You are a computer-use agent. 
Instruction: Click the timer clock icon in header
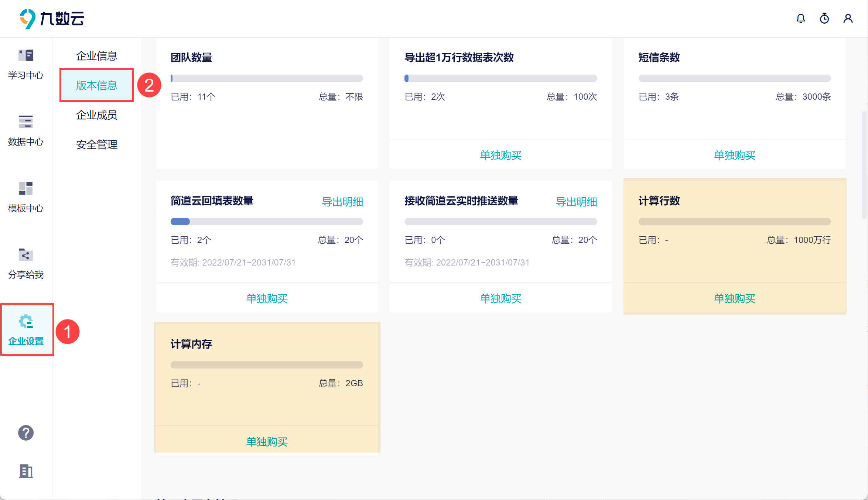click(x=824, y=18)
